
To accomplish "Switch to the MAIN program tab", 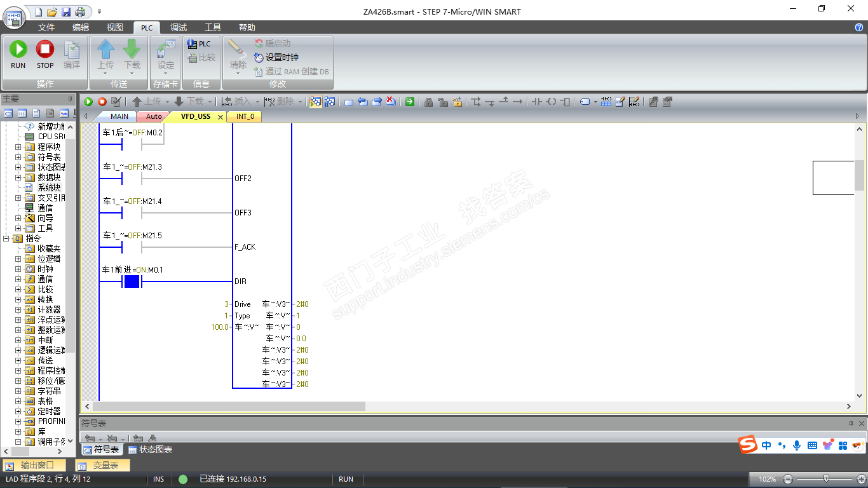I will [119, 116].
